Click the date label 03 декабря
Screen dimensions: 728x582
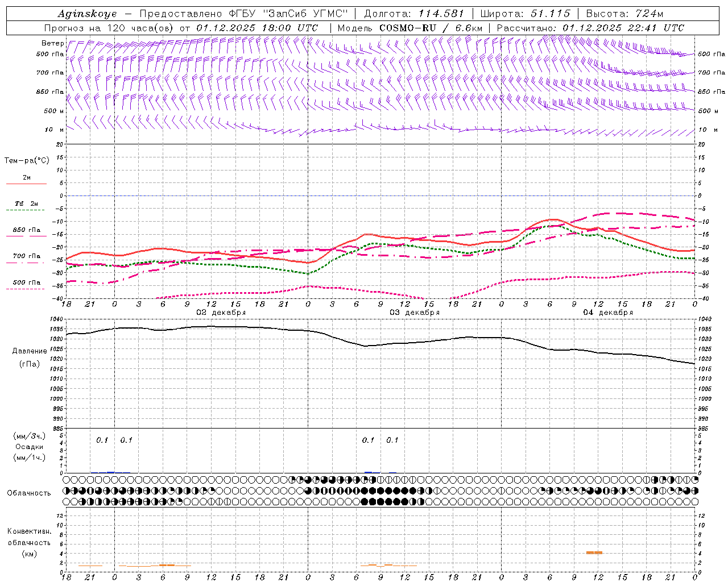click(414, 313)
